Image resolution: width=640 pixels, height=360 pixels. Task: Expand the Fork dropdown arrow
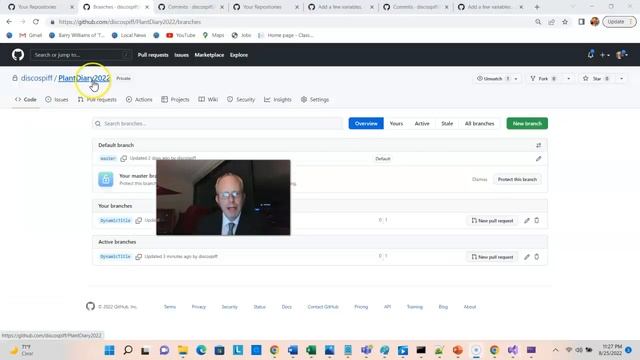pyautogui.click(x=569, y=78)
